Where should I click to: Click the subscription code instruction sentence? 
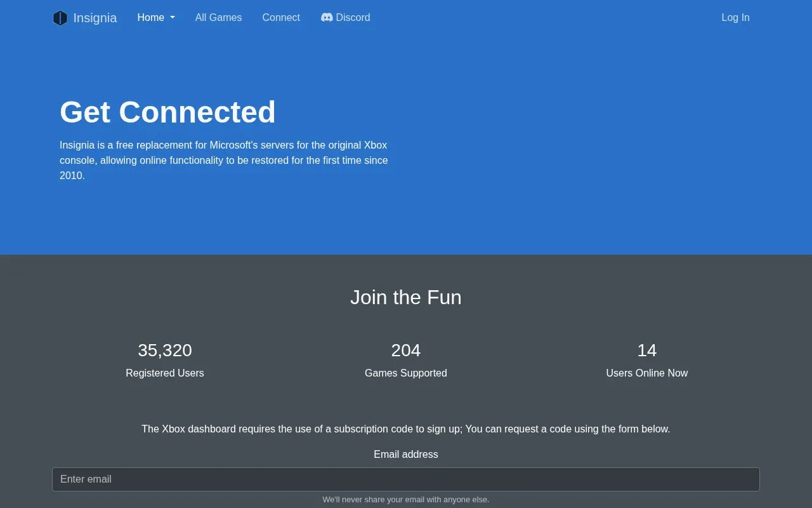tap(406, 429)
